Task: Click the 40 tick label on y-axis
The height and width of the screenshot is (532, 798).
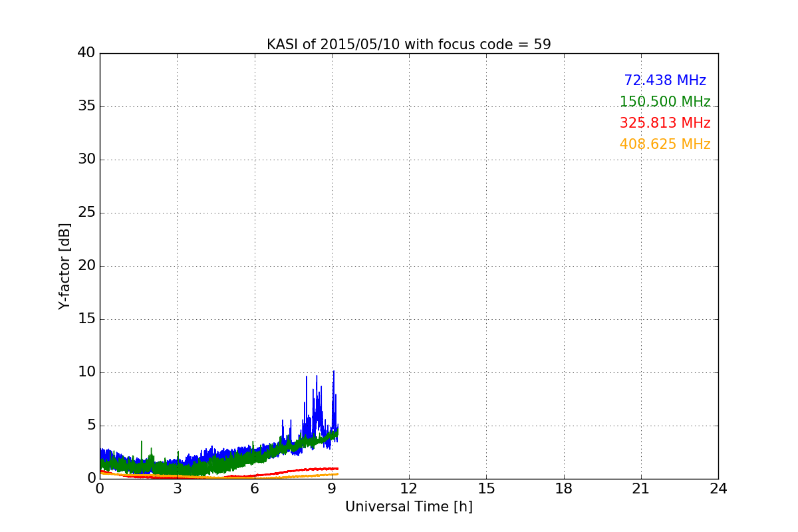Action: pyautogui.click(x=86, y=53)
